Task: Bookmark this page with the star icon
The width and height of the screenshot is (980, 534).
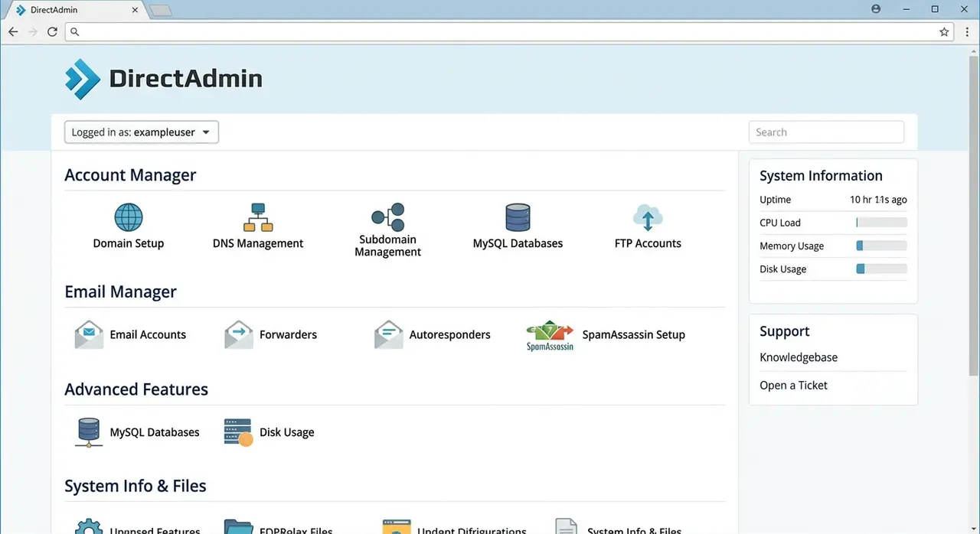Action: (x=944, y=32)
